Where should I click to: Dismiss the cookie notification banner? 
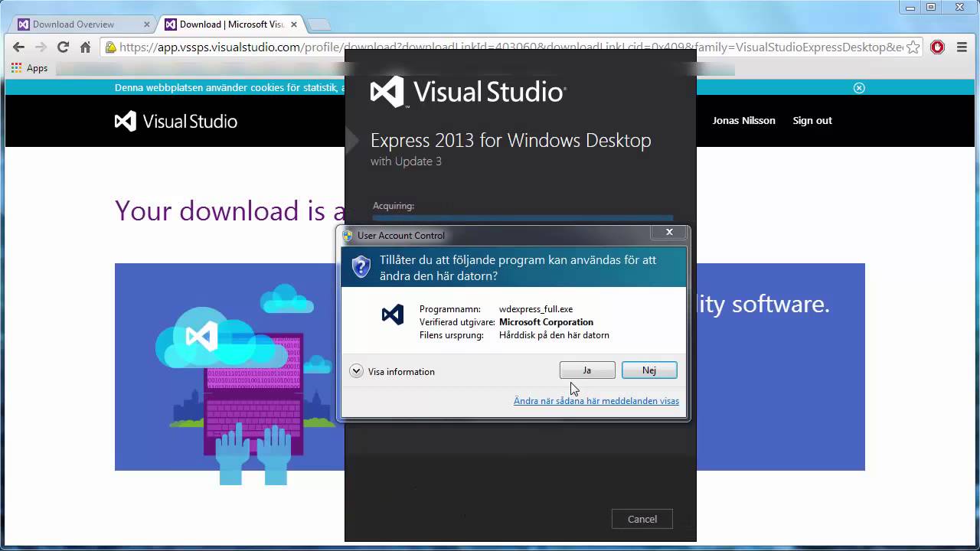(x=859, y=88)
